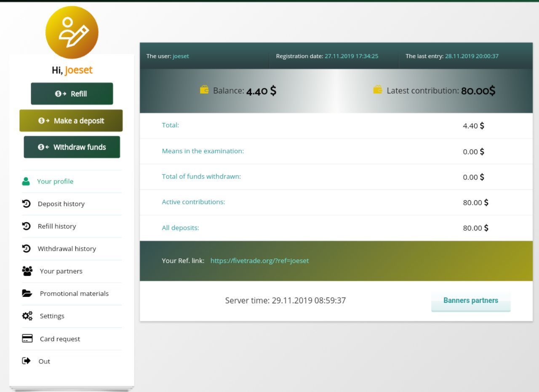Open the Your profile menu item

click(55, 181)
